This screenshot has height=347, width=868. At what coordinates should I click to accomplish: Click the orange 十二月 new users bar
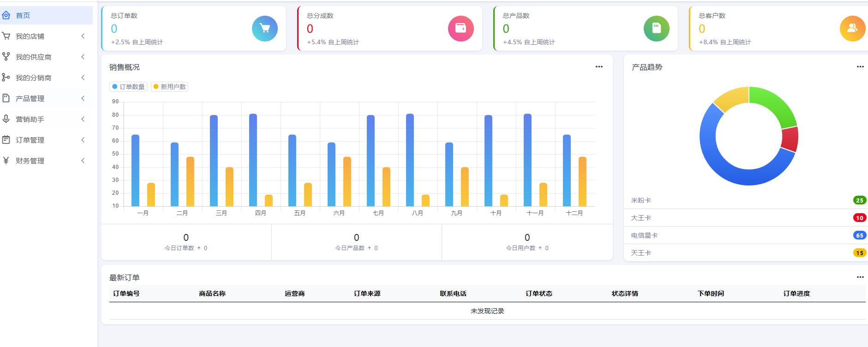582,181
